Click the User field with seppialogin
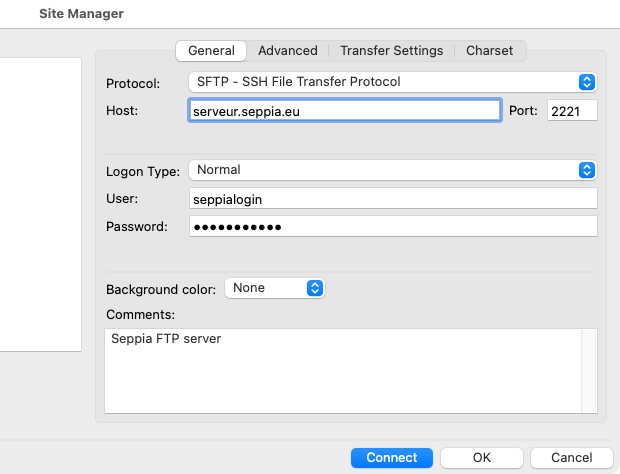This screenshot has height=474, width=620. (x=392, y=199)
